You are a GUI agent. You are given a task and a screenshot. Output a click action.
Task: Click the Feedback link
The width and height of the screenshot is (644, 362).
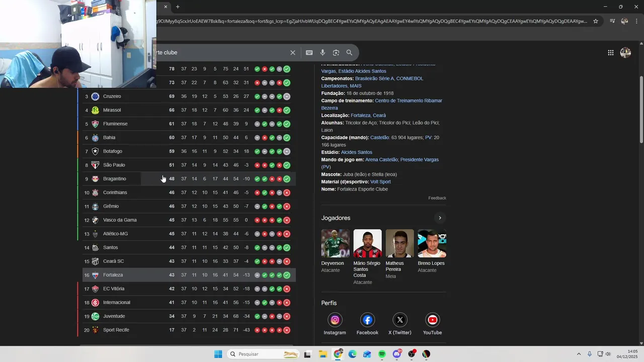tap(437, 198)
